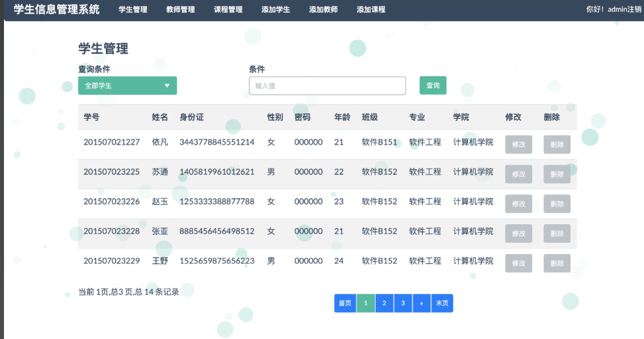Click the 输入值 condition input field

(327, 86)
